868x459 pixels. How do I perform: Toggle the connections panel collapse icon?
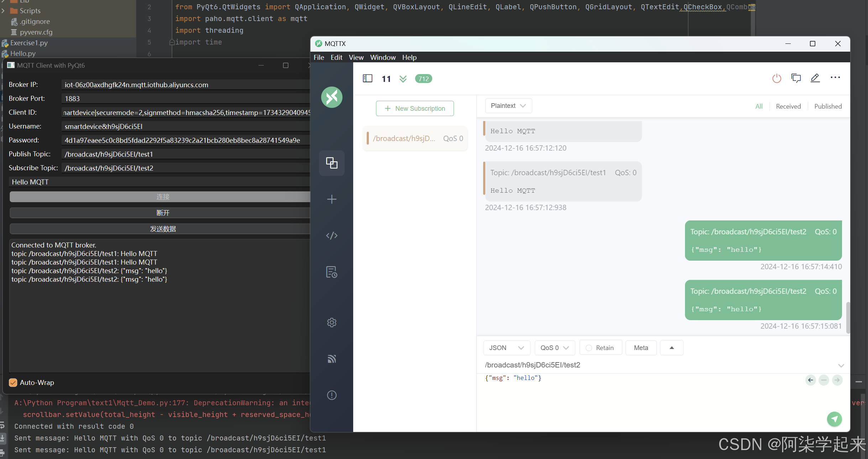[367, 78]
